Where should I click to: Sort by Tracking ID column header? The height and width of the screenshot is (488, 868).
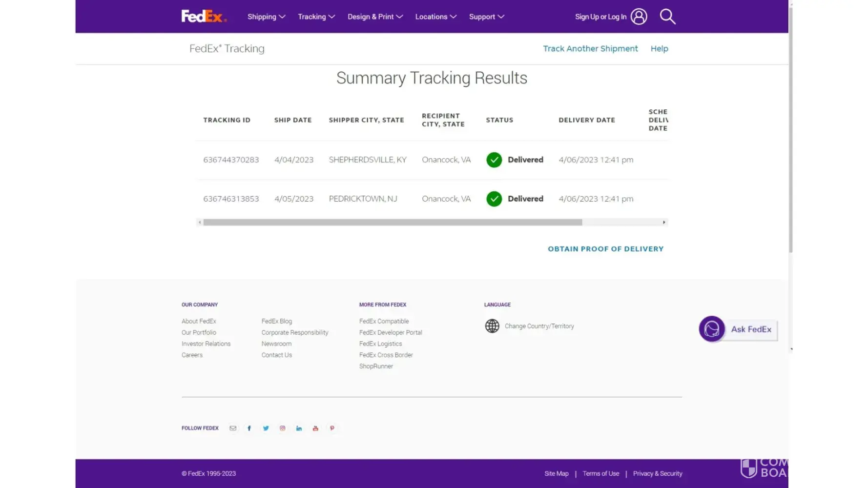[x=227, y=120]
